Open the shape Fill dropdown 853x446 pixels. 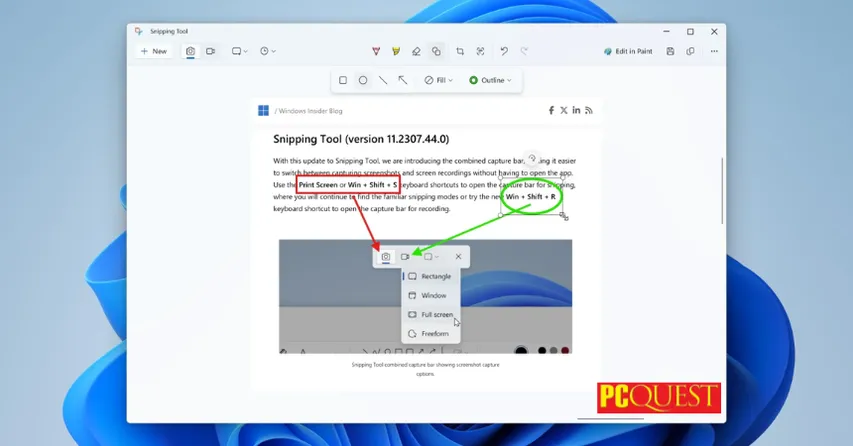click(439, 80)
